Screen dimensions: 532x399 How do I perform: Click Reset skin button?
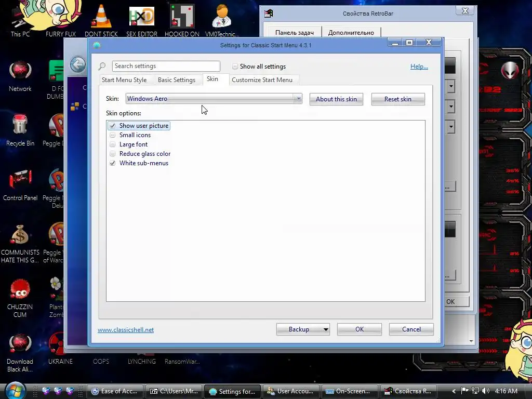tap(397, 99)
